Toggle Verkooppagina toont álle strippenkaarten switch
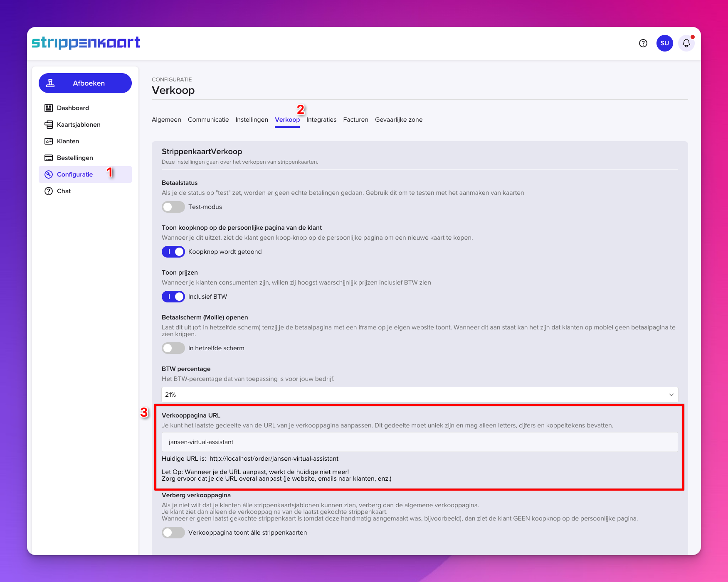 pyautogui.click(x=173, y=533)
